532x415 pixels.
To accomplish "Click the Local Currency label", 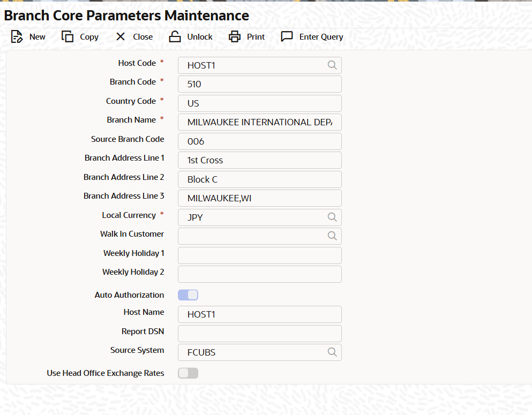I will point(129,215).
